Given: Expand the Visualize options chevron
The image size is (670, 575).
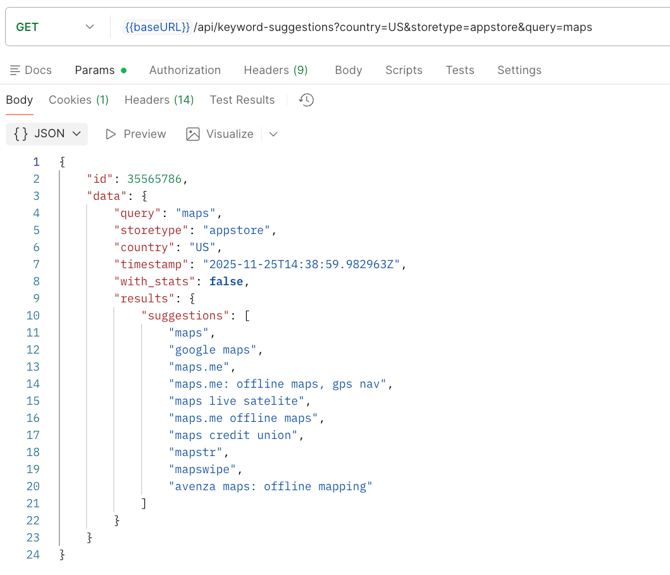Looking at the screenshot, I should [x=273, y=134].
